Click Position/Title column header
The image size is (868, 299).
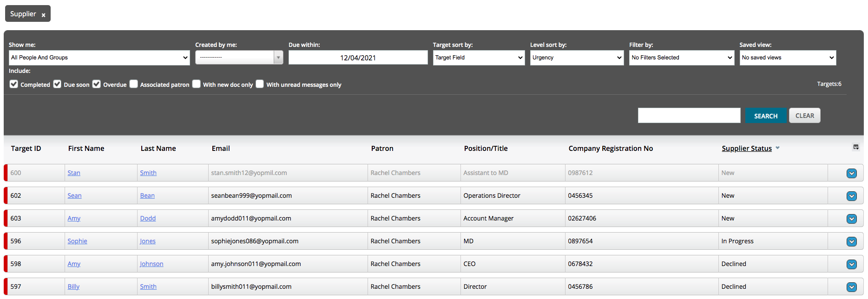[486, 149]
